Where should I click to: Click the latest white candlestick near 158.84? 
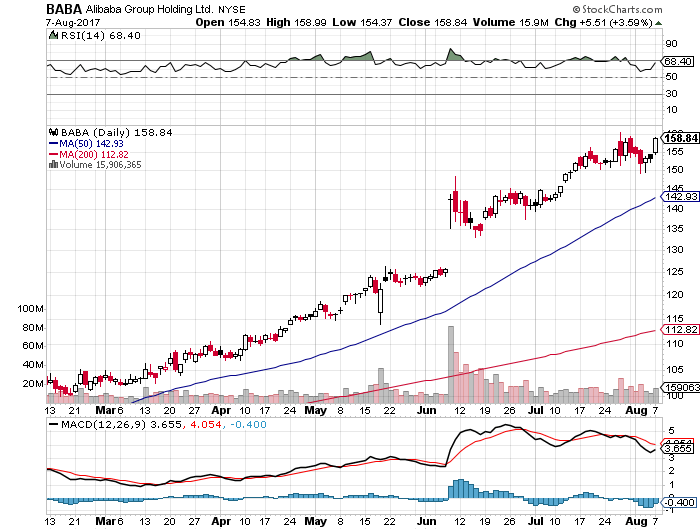[x=655, y=146]
